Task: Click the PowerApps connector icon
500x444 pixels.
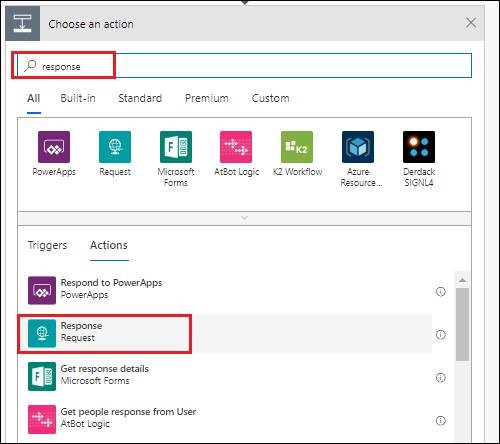Action: pos(54,147)
